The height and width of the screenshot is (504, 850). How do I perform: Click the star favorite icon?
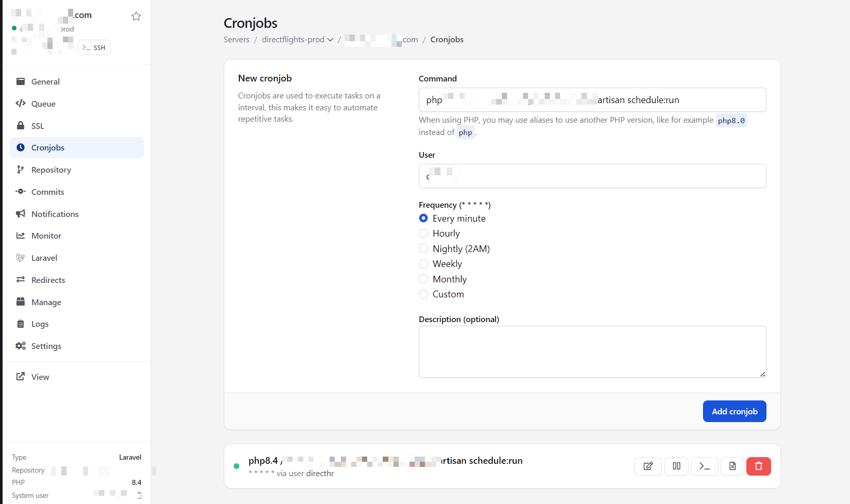tap(136, 16)
